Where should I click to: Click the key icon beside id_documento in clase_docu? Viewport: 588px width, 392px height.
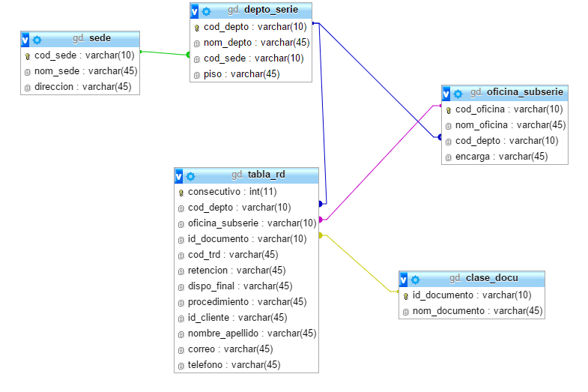405,296
